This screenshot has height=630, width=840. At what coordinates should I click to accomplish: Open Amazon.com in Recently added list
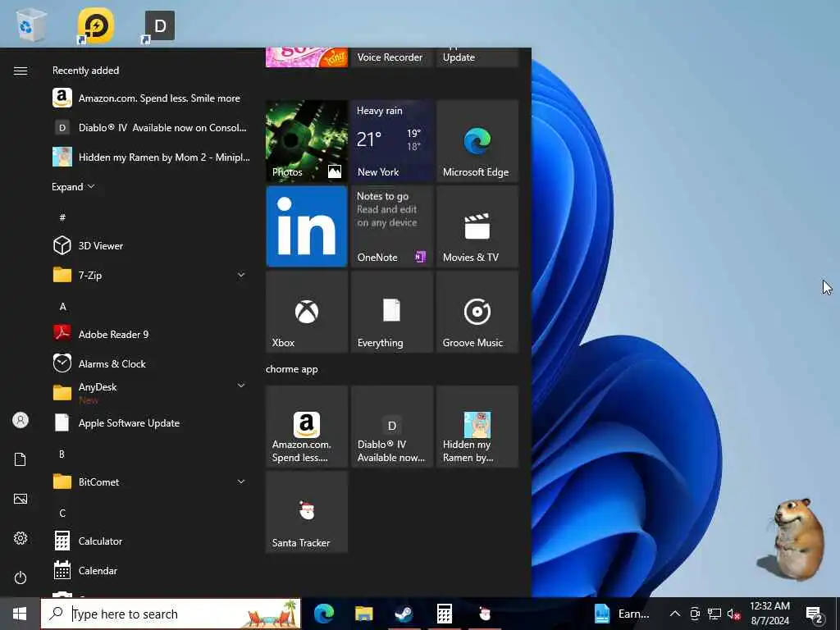click(152, 98)
